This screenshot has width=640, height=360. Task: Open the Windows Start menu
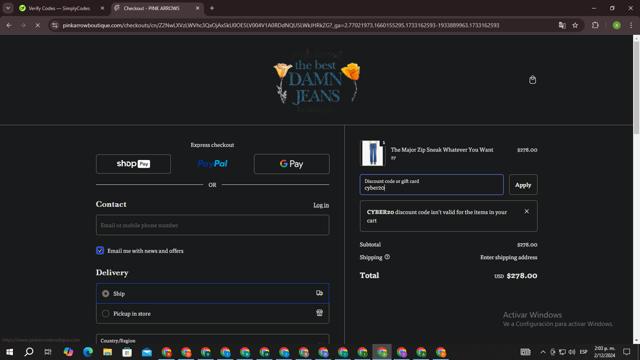[9, 352]
